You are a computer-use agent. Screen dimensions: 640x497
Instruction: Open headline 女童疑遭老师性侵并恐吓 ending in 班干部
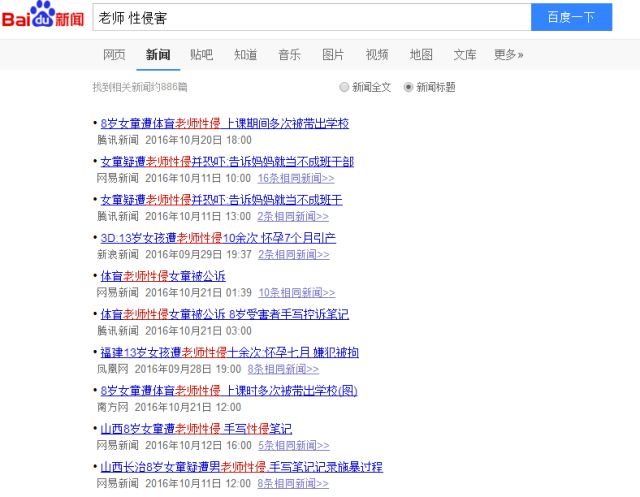coord(227,162)
